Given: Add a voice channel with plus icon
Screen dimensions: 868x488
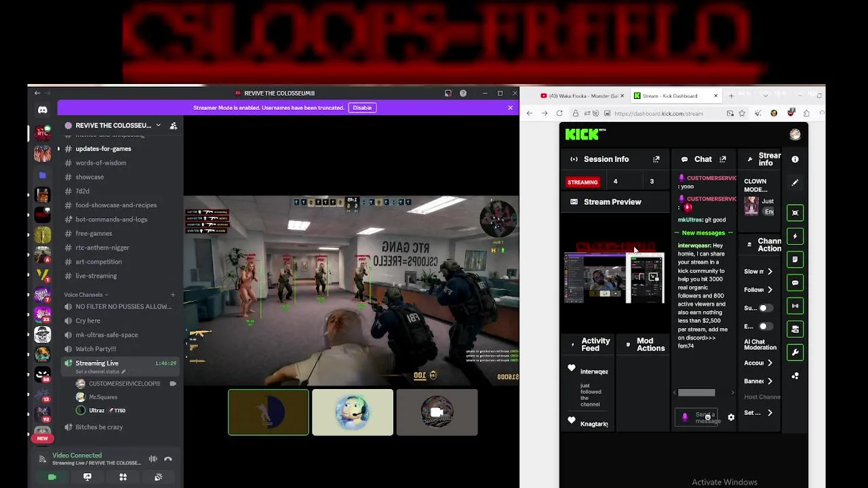Looking at the screenshot, I should [173, 295].
